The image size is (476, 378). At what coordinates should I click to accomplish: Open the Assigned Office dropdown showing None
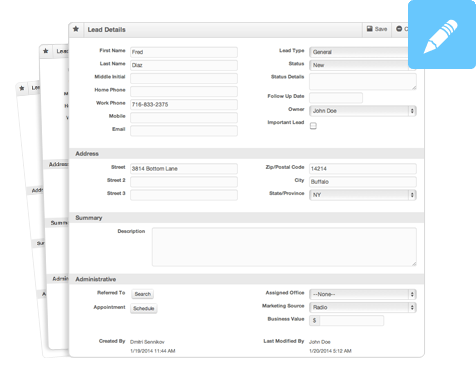coord(363,294)
